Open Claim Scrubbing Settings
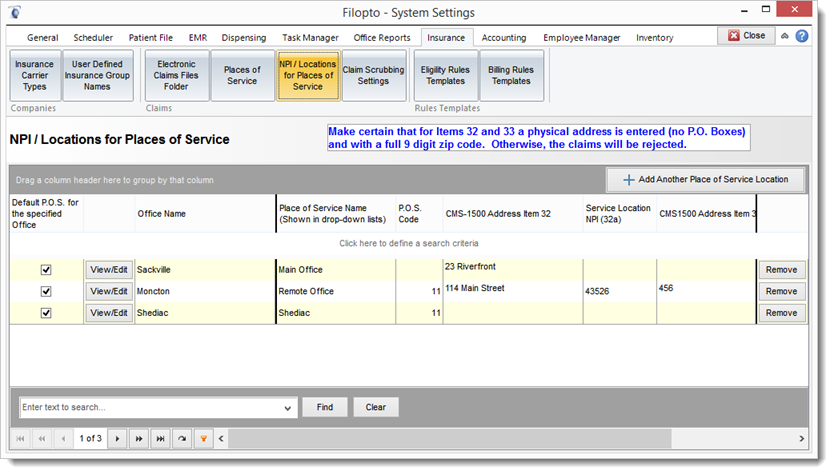The width and height of the screenshot is (833, 474). point(374,76)
